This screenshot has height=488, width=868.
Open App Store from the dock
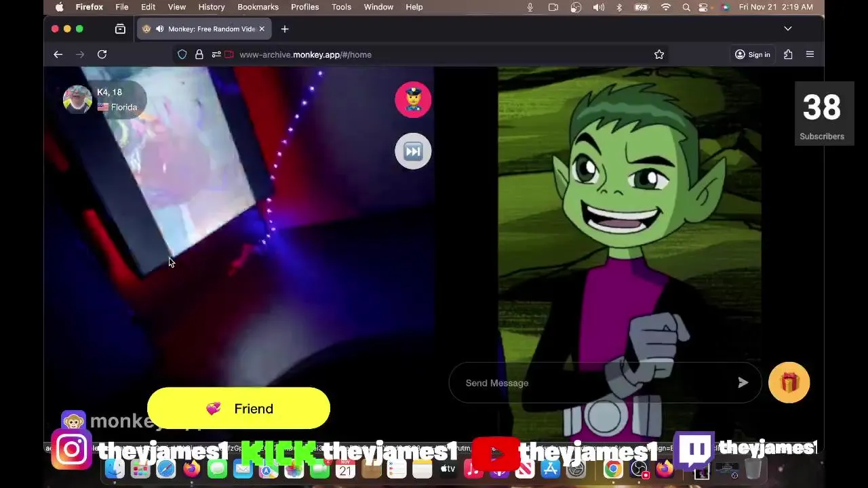[x=550, y=468]
